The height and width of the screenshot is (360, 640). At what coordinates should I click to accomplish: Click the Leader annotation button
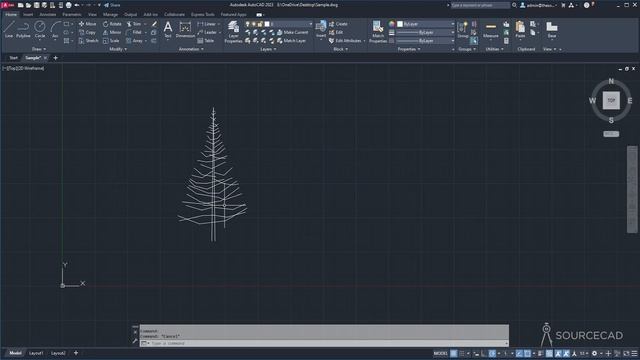pos(207,32)
